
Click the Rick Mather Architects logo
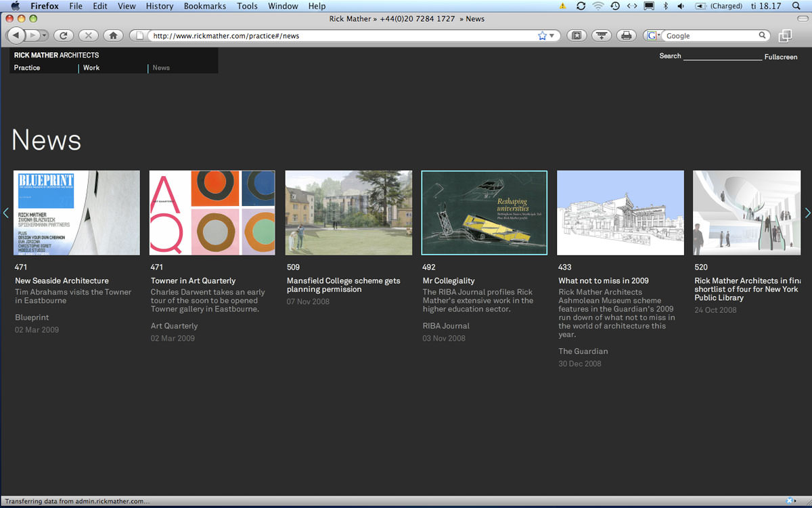(x=56, y=56)
